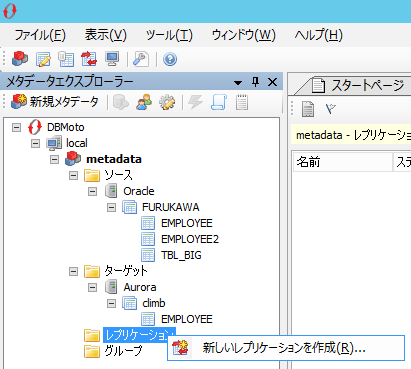Click the Oracle server icon

pos(111,191)
